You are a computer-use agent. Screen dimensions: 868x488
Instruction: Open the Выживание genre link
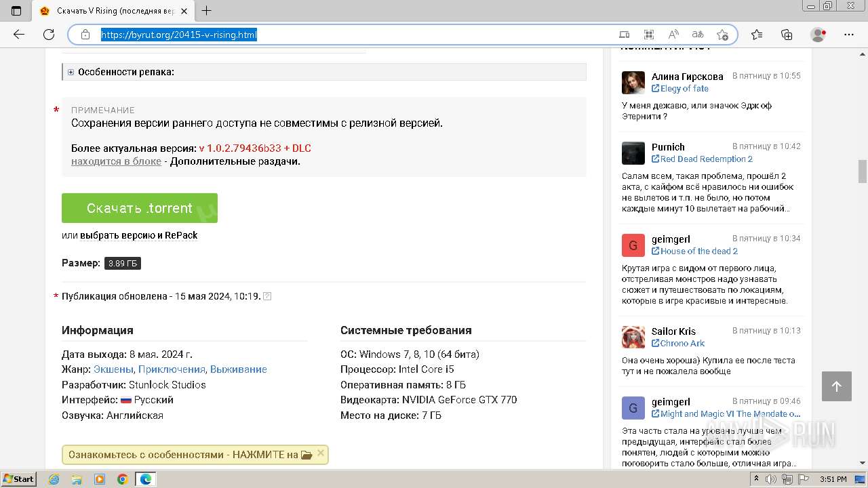pos(239,369)
